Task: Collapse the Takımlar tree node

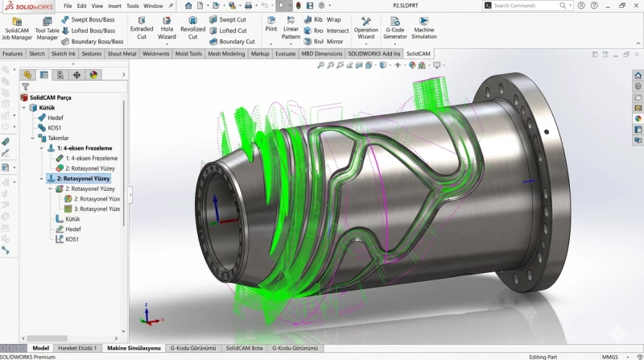Action: click(x=32, y=138)
